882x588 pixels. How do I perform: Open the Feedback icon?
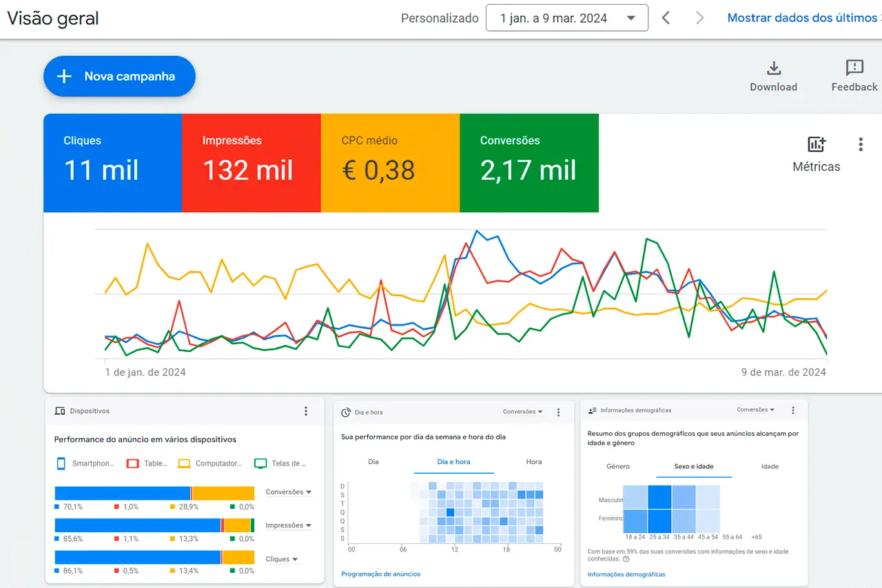click(x=854, y=68)
